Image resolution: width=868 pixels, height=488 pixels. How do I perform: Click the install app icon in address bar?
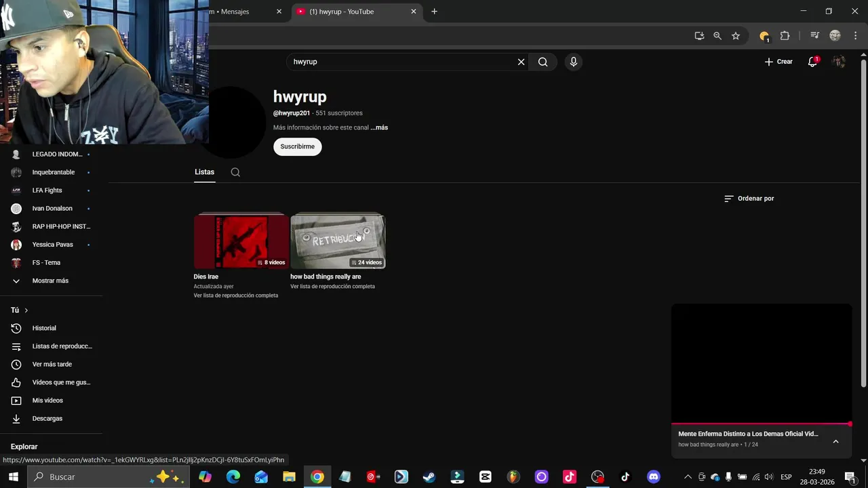(699, 36)
